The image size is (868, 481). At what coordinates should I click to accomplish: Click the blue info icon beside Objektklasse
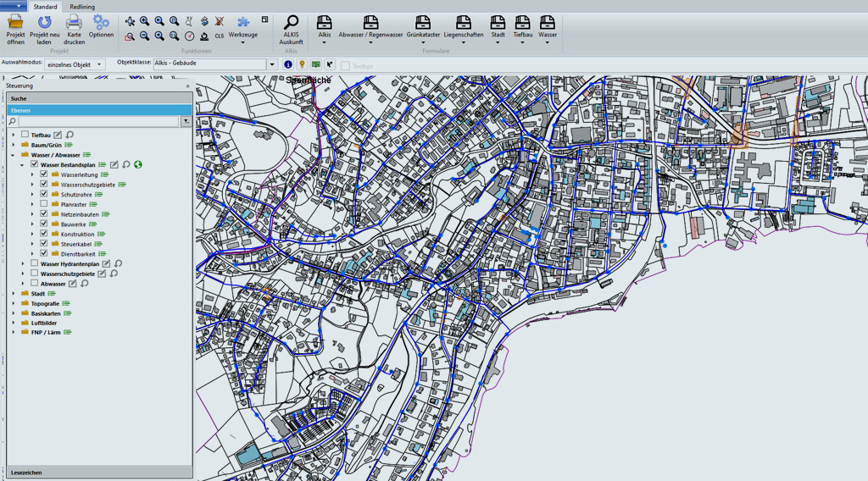(x=287, y=64)
